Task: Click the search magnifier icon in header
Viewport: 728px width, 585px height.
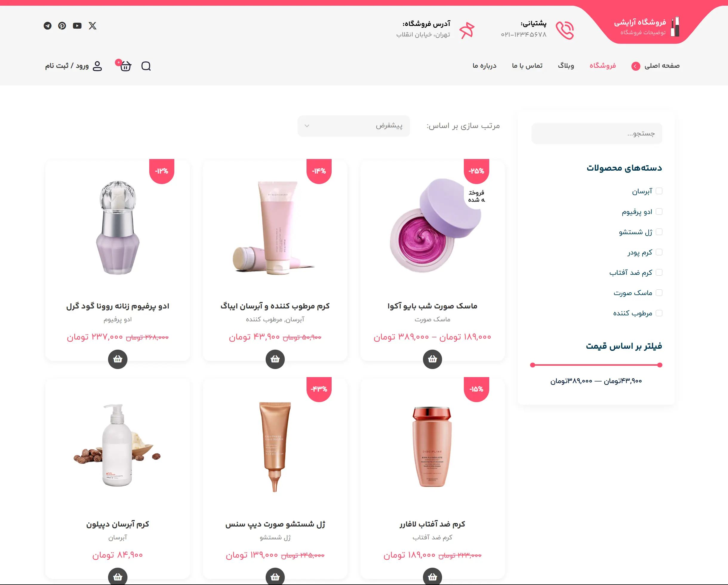Action: point(146,66)
